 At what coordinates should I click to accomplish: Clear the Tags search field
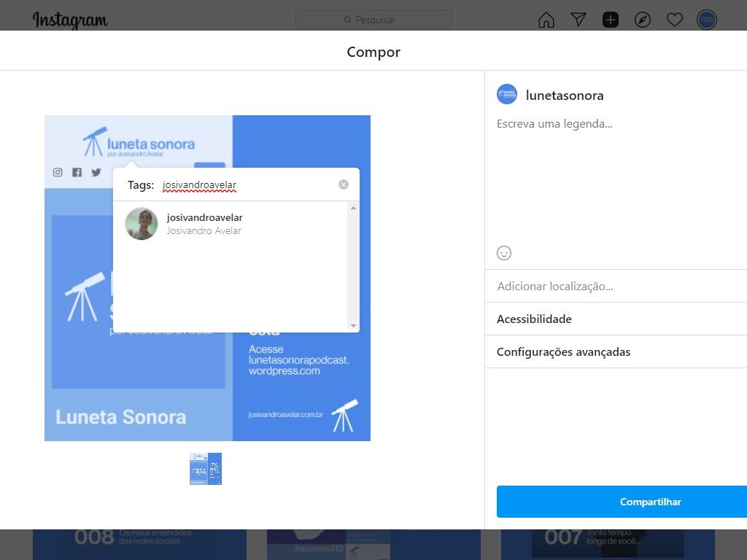(x=344, y=184)
